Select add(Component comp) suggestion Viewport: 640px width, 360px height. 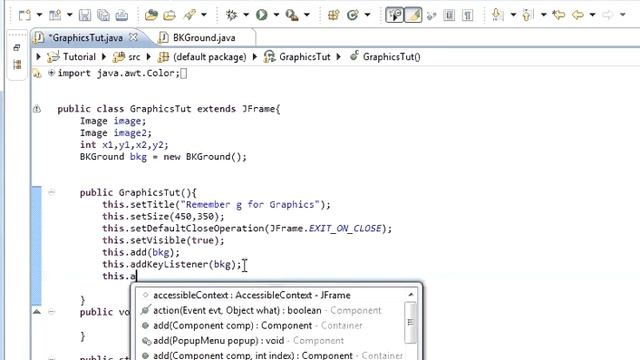(258, 325)
